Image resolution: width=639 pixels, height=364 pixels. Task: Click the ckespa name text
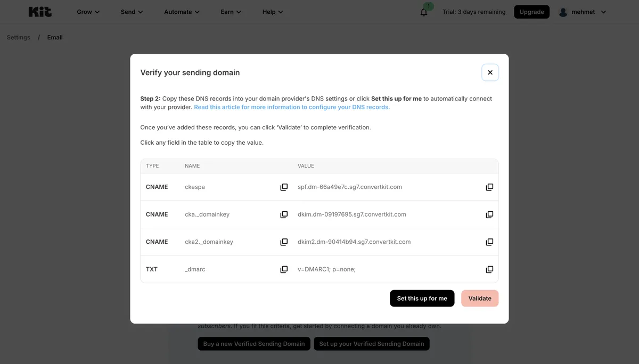pos(195,187)
